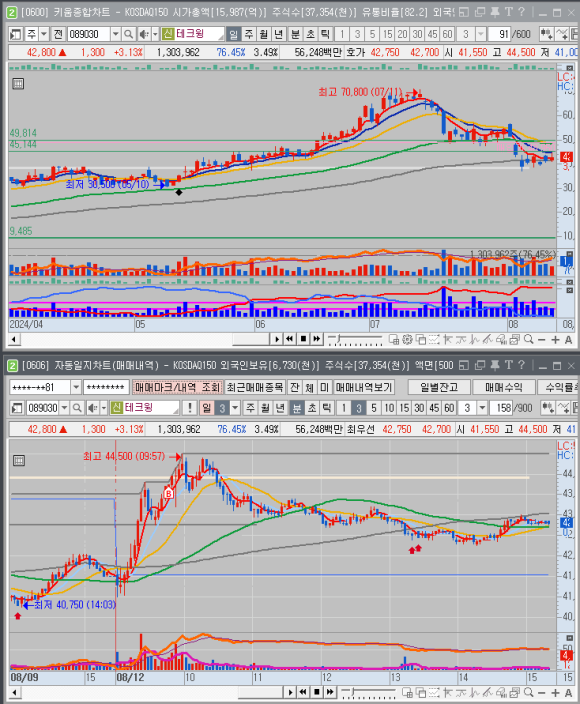Screen dimensions: 580x704
Task: Click rewind playback button in upper chart
Action: tap(290, 339)
